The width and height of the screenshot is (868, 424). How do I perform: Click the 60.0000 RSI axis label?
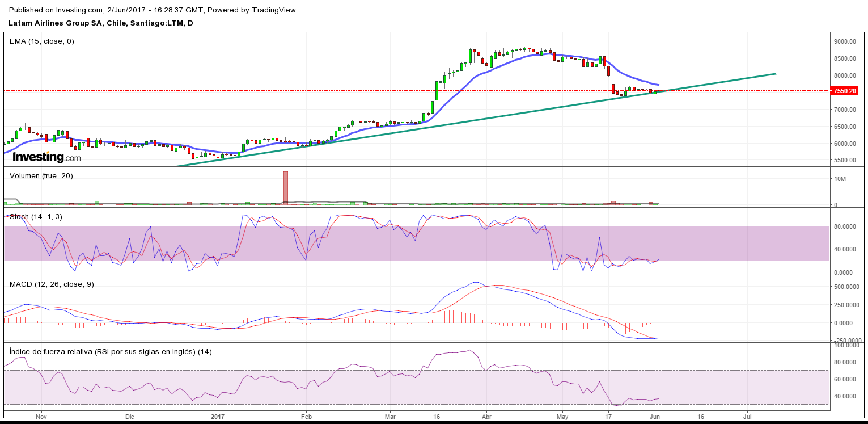pos(844,379)
